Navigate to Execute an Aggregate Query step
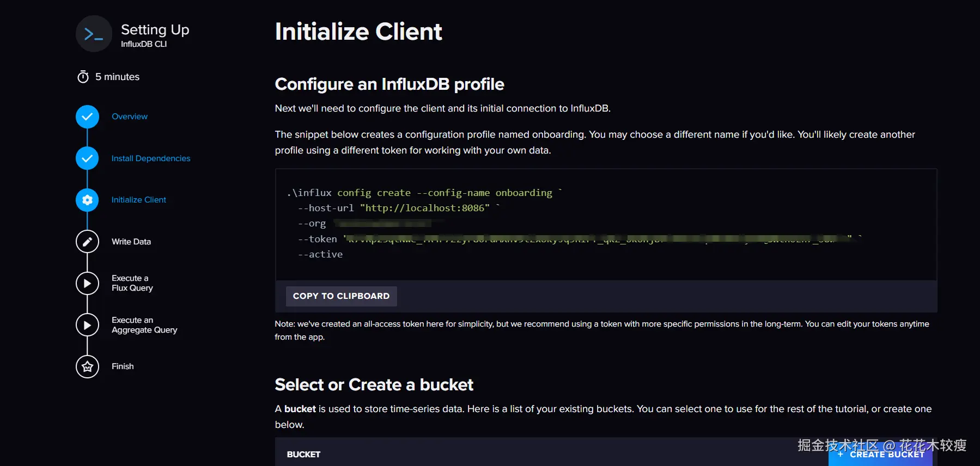 [144, 325]
